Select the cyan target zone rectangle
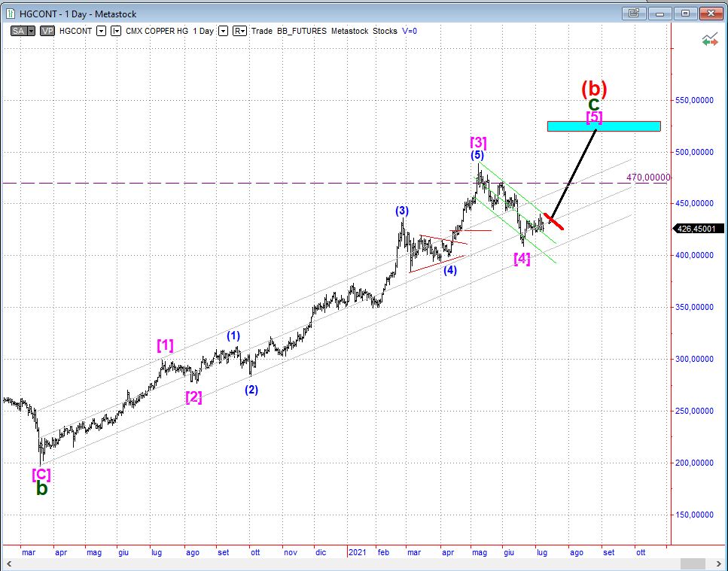The image size is (728, 571). click(x=604, y=126)
